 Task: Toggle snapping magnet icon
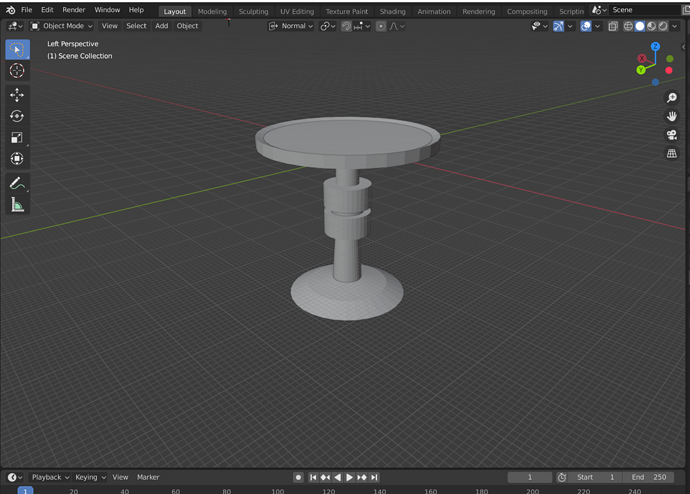click(x=346, y=26)
